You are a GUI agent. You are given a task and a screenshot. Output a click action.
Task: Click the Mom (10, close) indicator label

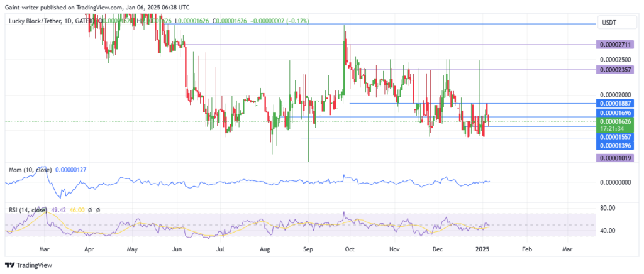click(31, 170)
